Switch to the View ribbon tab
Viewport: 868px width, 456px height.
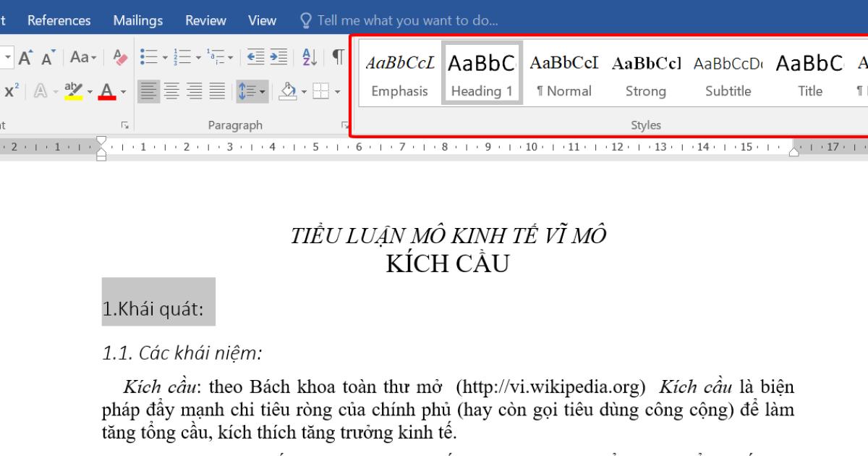tap(262, 20)
